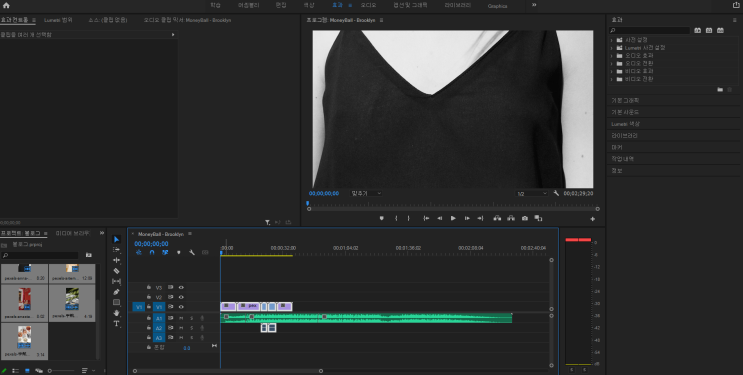Toggle Linked Selection in the timeline
The image size is (743, 375).
pos(165,253)
